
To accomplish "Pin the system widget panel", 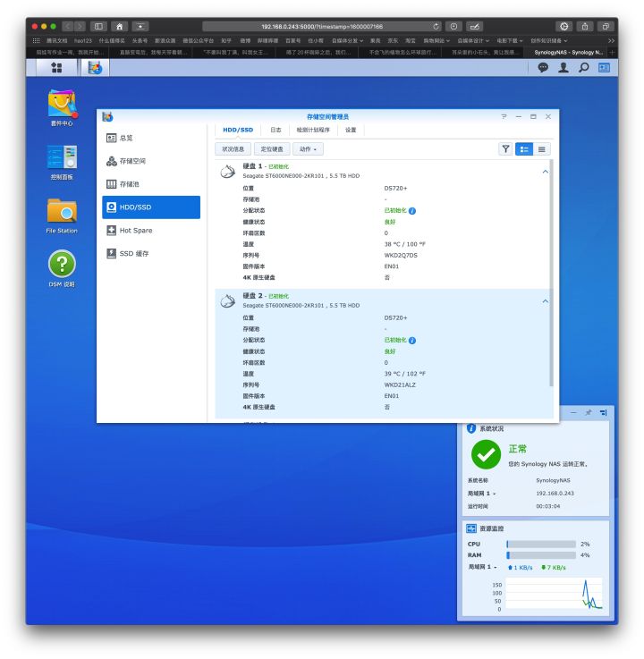I will coord(588,413).
